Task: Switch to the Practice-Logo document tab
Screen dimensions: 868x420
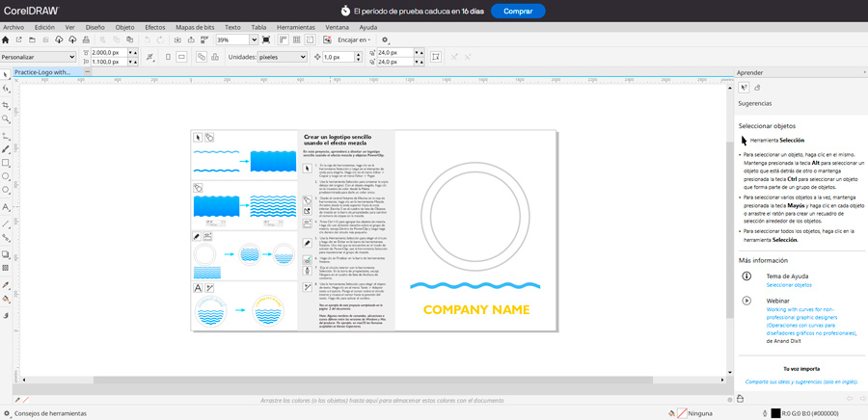Action: point(42,72)
